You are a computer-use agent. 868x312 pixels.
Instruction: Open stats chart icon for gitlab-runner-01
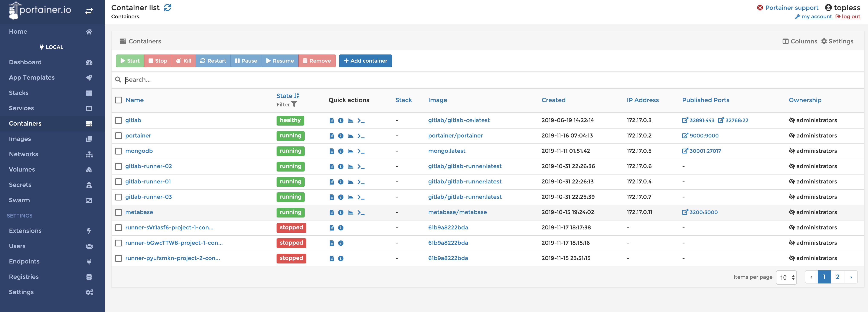(350, 182)
